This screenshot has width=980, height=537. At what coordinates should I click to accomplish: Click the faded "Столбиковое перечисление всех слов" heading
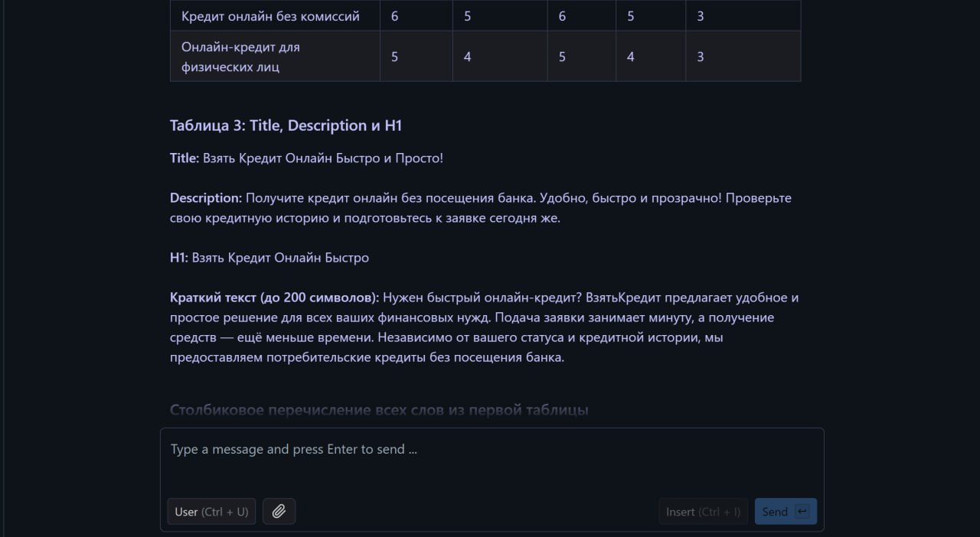click(379, 410)
